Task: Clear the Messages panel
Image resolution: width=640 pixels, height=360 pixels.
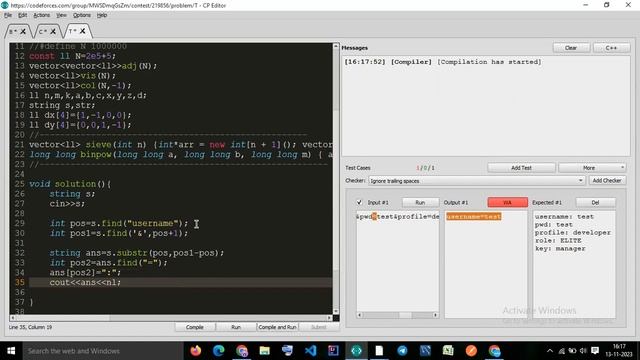Action: pos(571,48)
